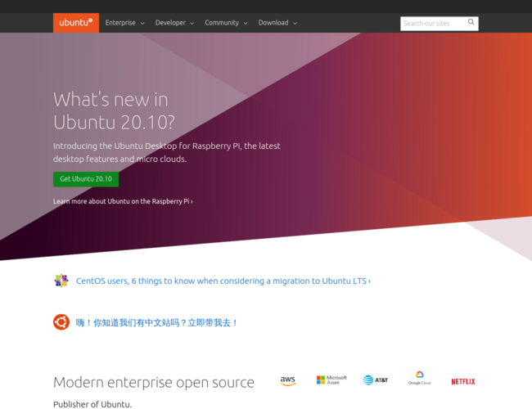Open the Download menu

(273, 23)
